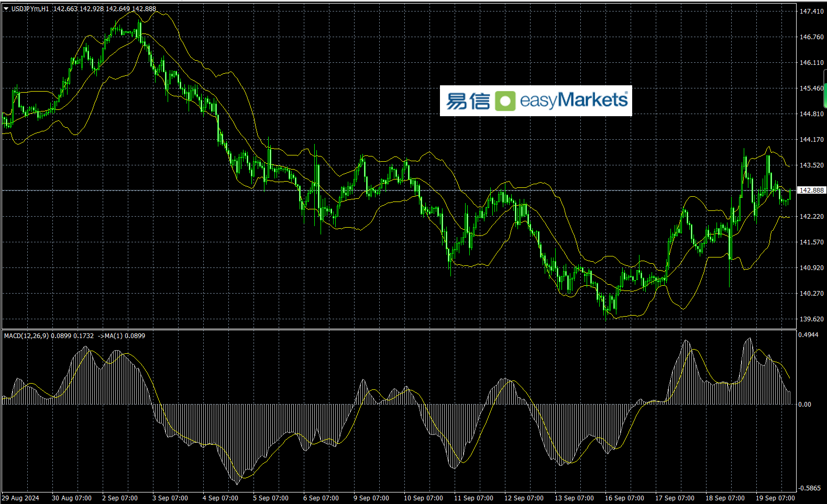
Task: Select the current price marker 142.888
Action: (x=811, y=191)
